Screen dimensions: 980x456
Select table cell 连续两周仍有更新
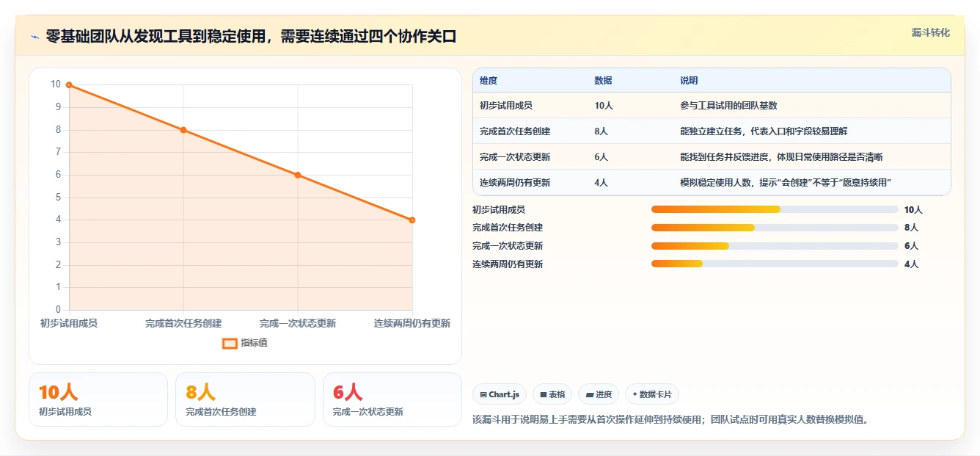point(515,183)
